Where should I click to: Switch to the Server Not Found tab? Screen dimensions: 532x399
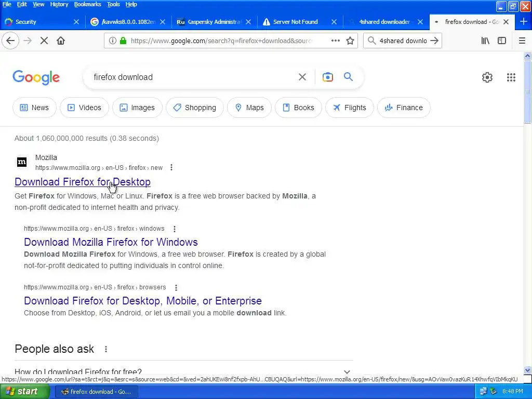pos(295,22)
